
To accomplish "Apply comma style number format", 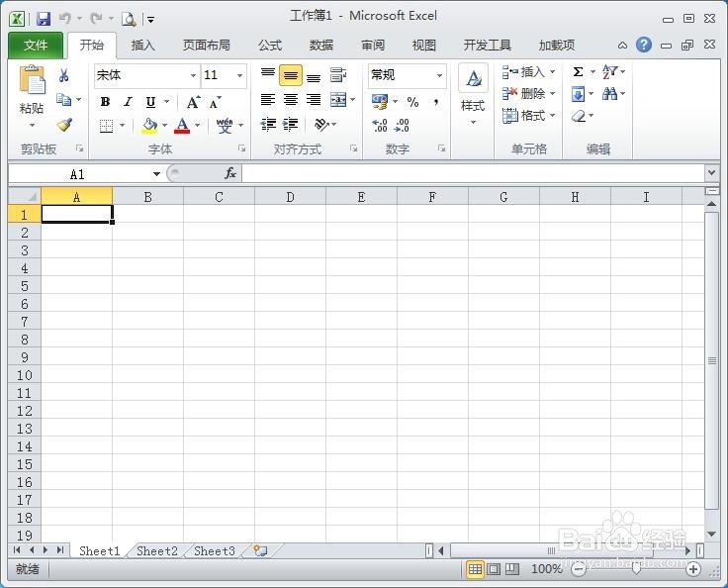I will 436,102.
